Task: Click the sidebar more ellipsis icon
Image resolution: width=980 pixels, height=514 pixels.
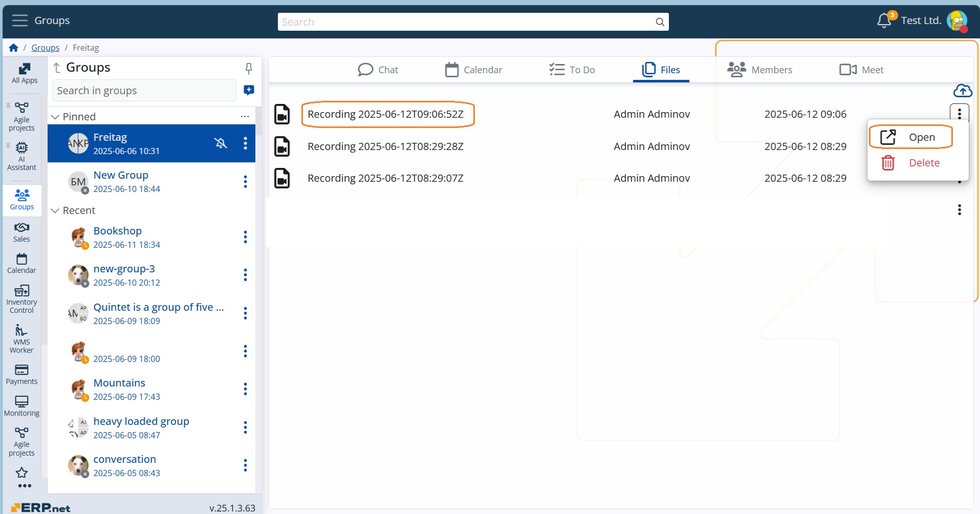Action: [x=25, y=486]
